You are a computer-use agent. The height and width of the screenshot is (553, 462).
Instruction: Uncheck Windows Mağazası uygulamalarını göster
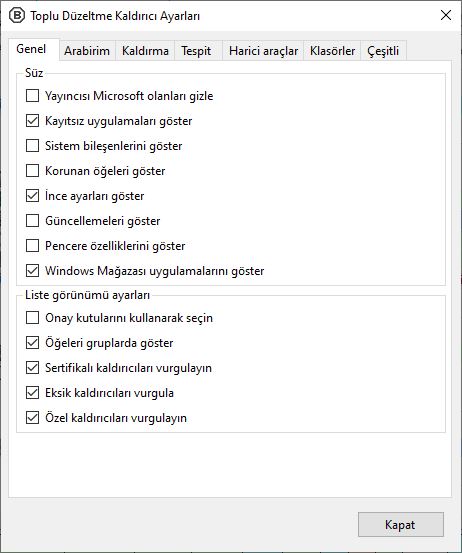pos(32,271)
